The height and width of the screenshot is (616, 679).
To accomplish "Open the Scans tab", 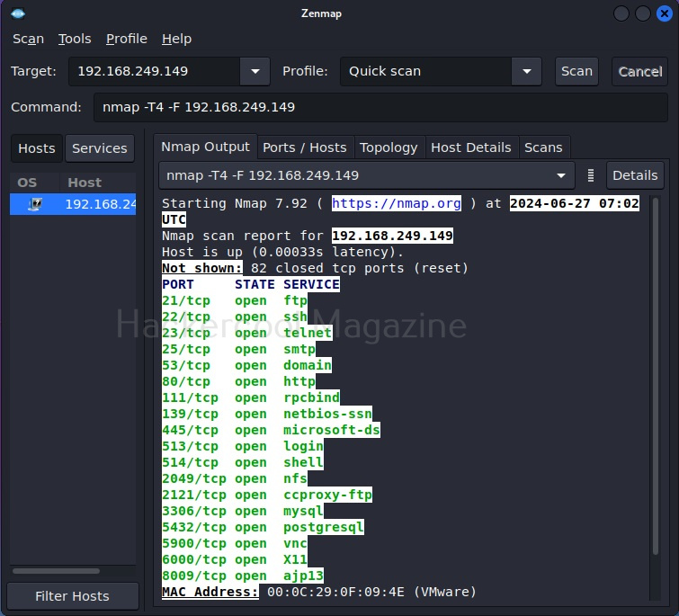I will [x=543, y=147].
